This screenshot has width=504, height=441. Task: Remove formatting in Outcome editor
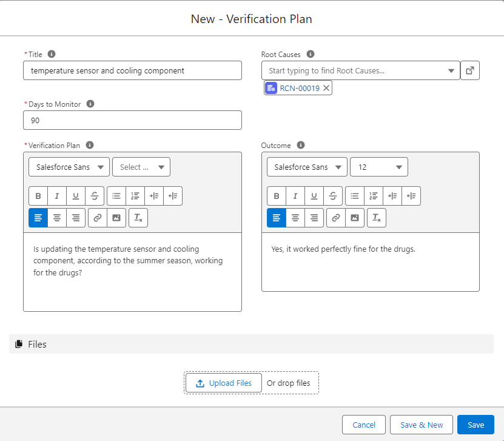pos(377,218)
